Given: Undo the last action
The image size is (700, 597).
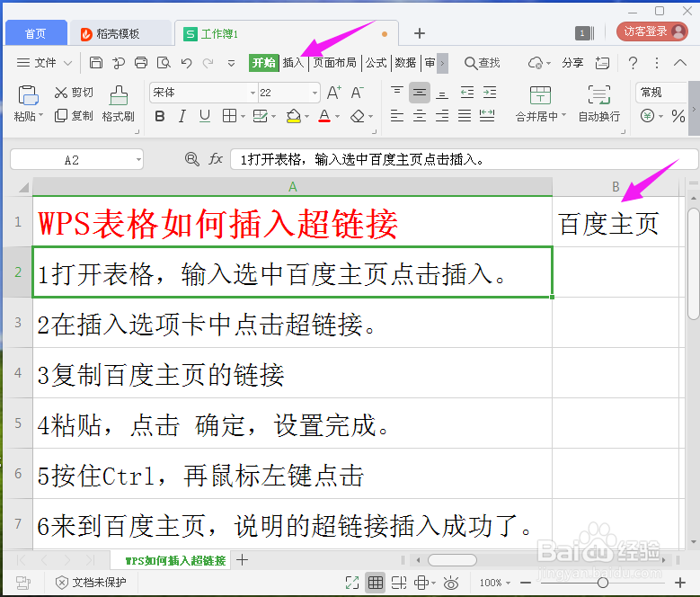Looking at the screenshot, I should [x=187, y=63].
